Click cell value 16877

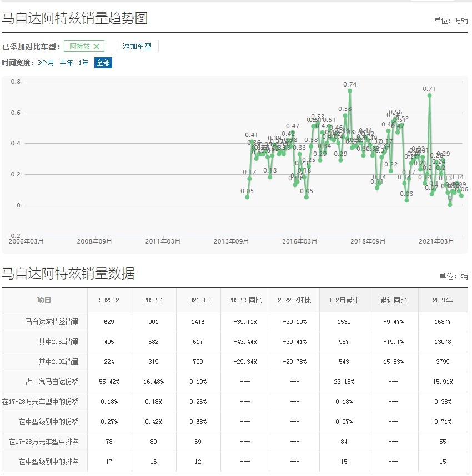443,322
